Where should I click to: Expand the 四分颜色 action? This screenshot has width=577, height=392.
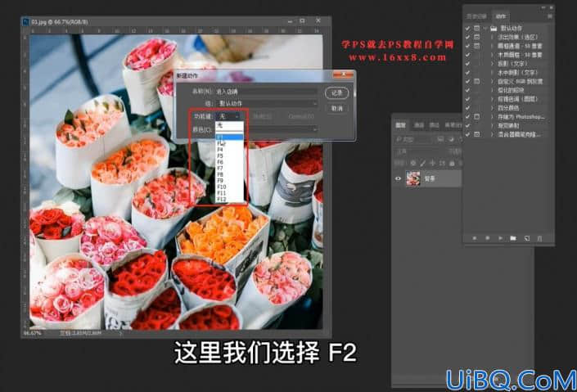[x=492, y=108]
